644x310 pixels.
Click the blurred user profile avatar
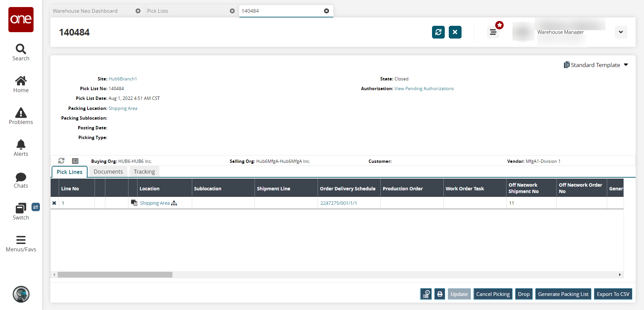click(523, 32)
